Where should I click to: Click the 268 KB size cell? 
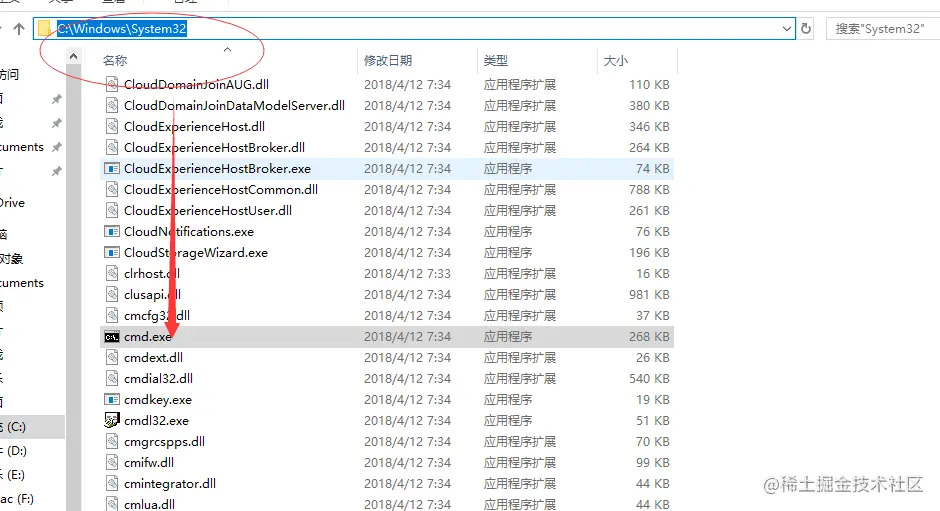click(x=649, y=337)
